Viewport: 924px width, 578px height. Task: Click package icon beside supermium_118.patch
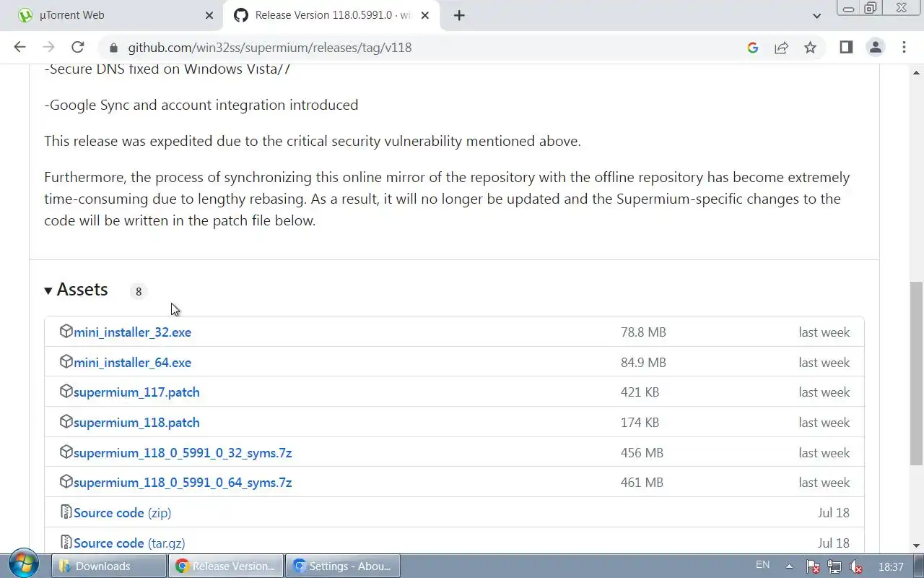click(66, 421)
